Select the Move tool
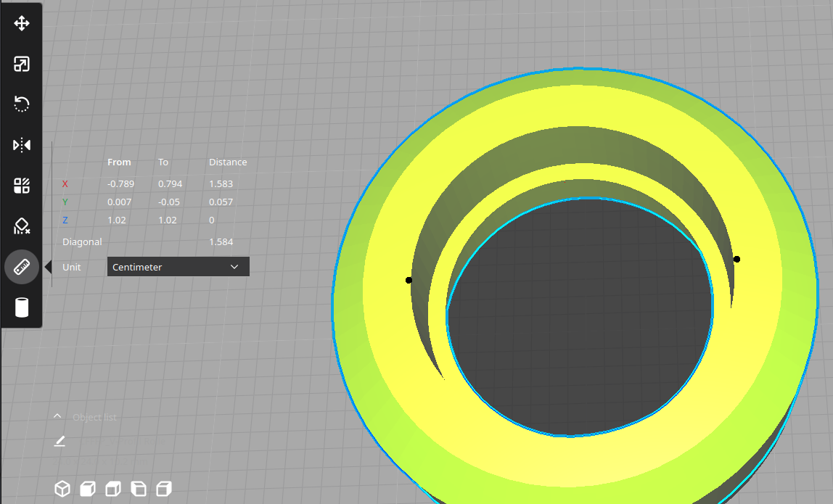The width and height of the screenshot is (833, 504). tap(22, 23)
